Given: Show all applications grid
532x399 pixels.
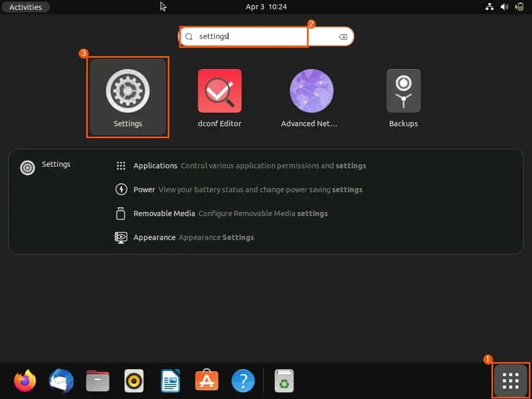Looking at the screenshot, I should point(510,381).
